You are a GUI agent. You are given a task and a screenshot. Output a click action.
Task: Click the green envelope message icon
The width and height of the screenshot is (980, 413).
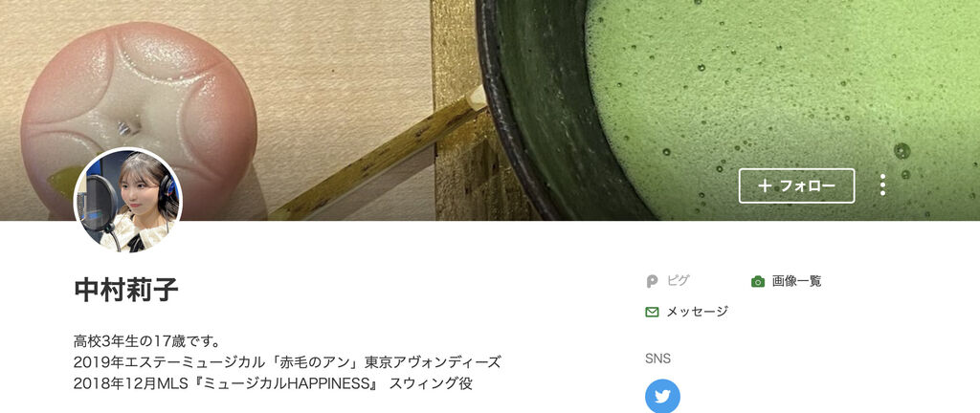tap(652, 312)
